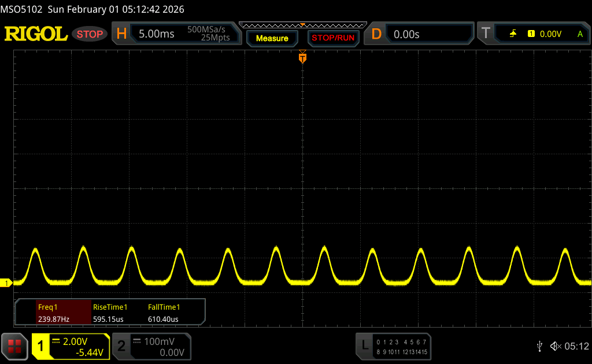Screen dimensions: 592x364
Task: Click the 0.00s horizontal delay value
Action: [x=406, y=34]
